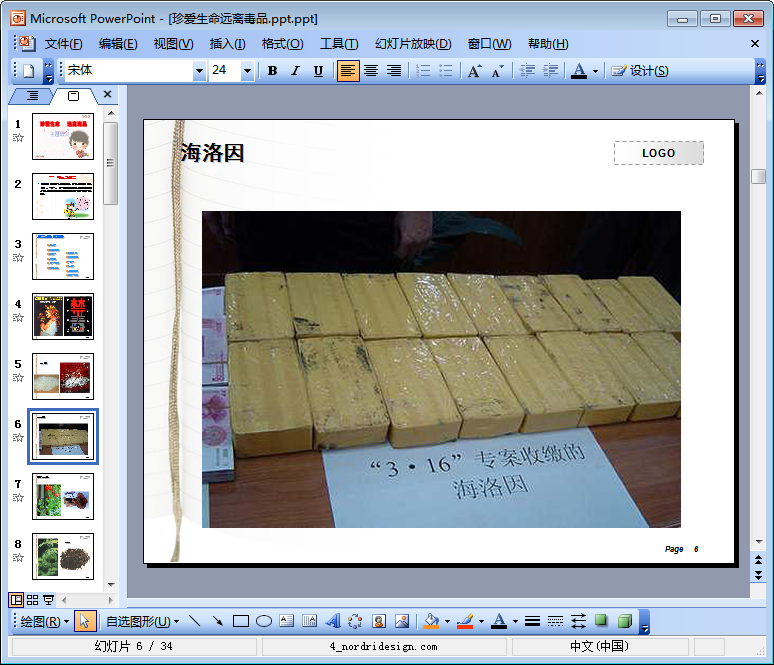Open fill color dropdown arrow

(447, 621)
